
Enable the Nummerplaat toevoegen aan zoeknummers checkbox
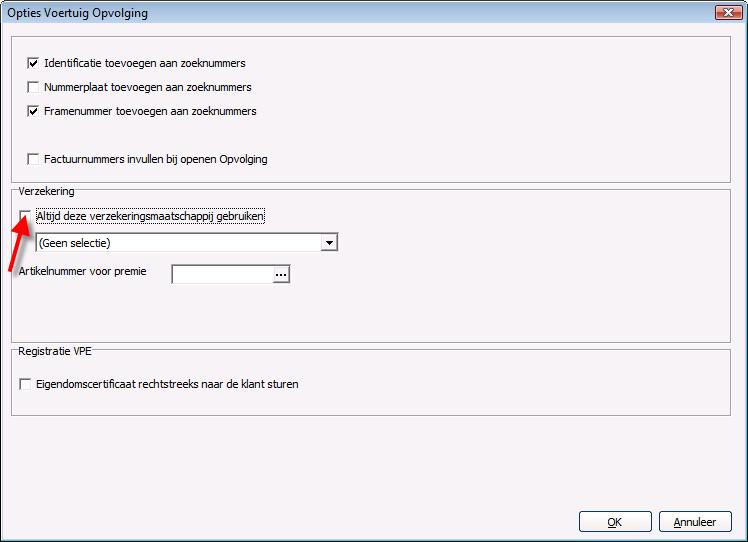[x=33, y=87]
